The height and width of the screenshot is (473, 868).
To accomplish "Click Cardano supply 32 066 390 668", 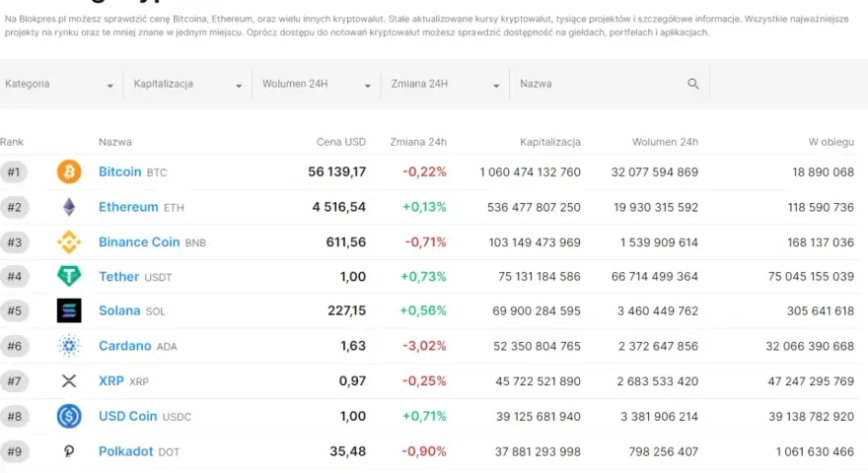I will [810, 346].
